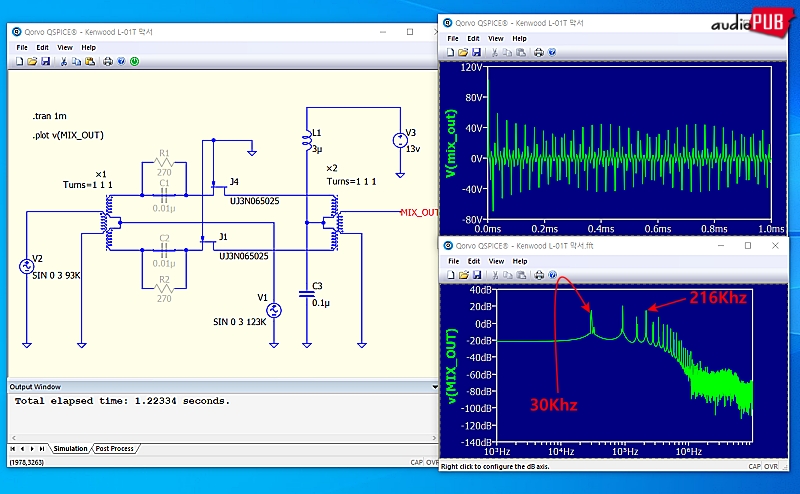Image resolution: width=800 pixels, height=494 pixels.
Task: Open File menu in schematic window
Action: (22, 47)
